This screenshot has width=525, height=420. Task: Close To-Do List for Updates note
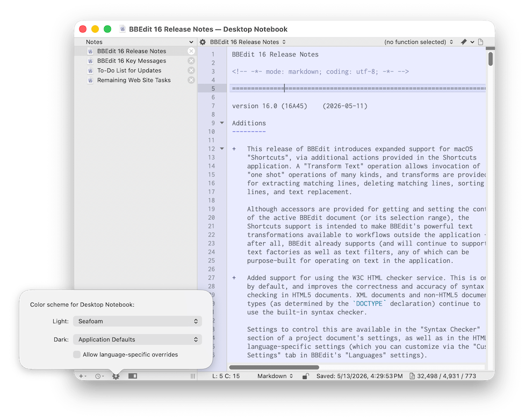point(191,70)
